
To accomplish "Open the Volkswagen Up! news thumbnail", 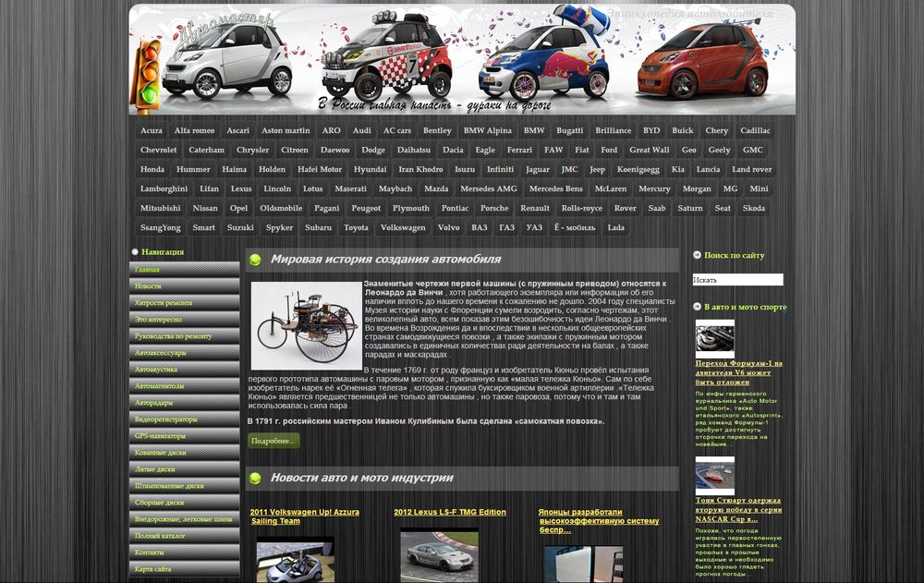I will coord(296,560).
